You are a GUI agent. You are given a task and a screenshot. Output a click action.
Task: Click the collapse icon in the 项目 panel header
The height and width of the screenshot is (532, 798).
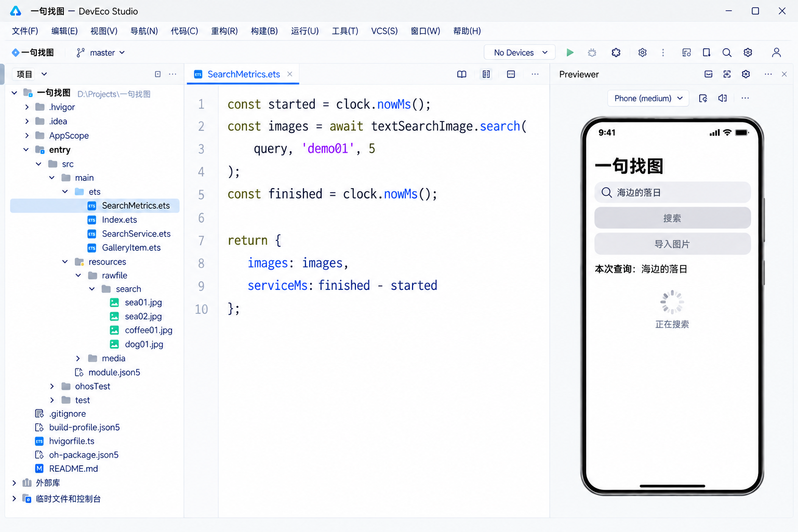(x=158, y=74)
